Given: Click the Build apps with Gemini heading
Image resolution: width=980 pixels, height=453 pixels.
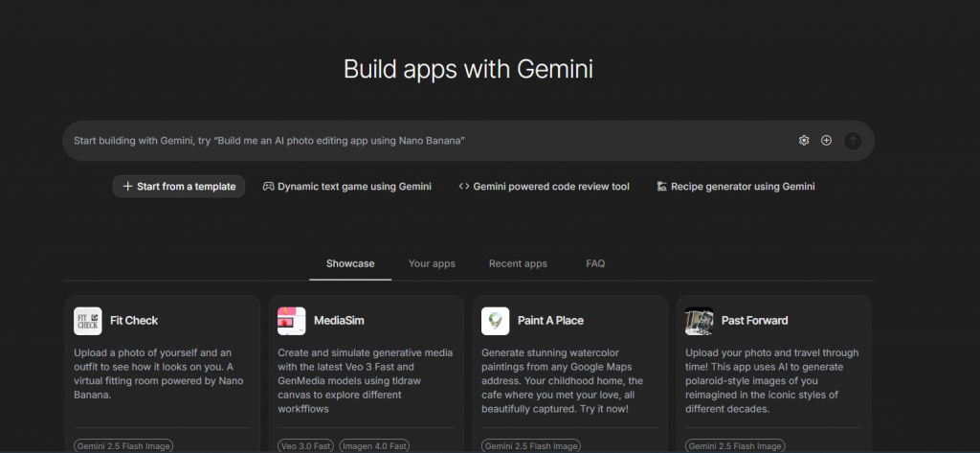Looking at the screenshot, I should [468, 69].
